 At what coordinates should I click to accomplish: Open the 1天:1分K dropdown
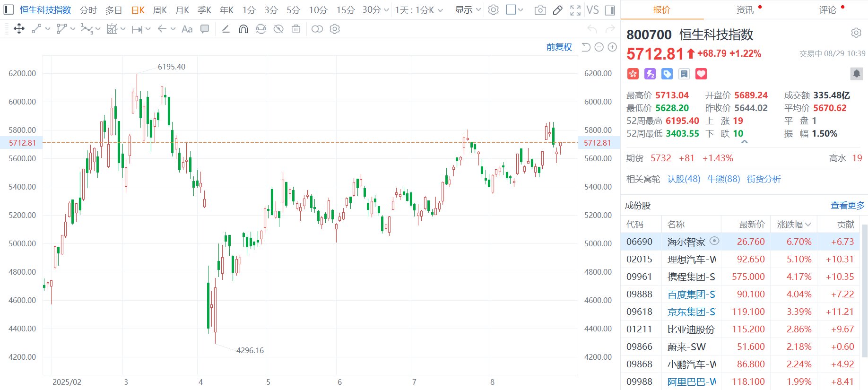(x=419, y=10)
